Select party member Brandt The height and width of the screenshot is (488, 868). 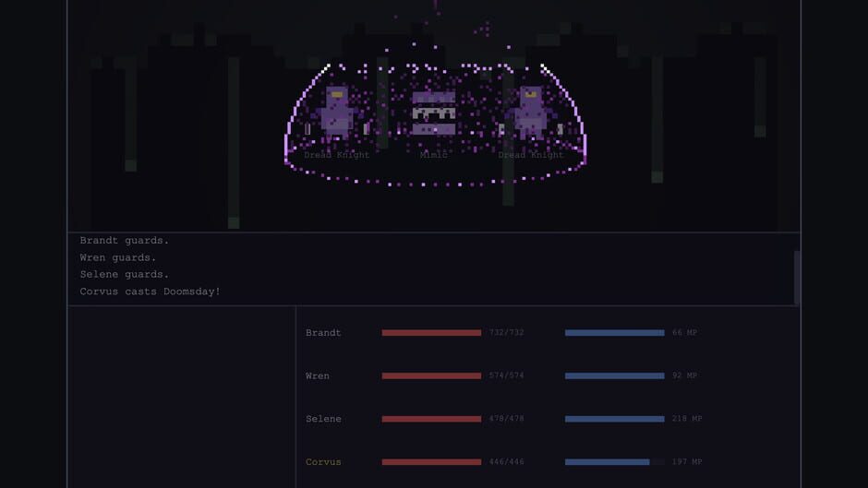click(x=323, y=332)
